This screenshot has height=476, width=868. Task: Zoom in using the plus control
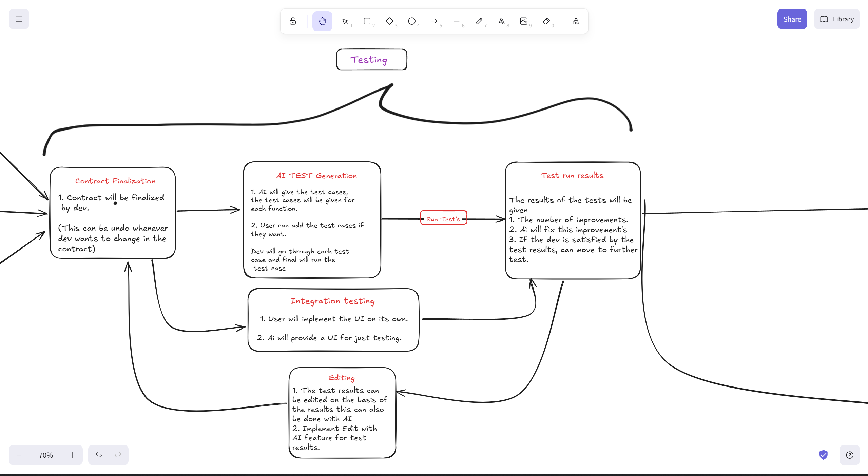coord(72,455)
